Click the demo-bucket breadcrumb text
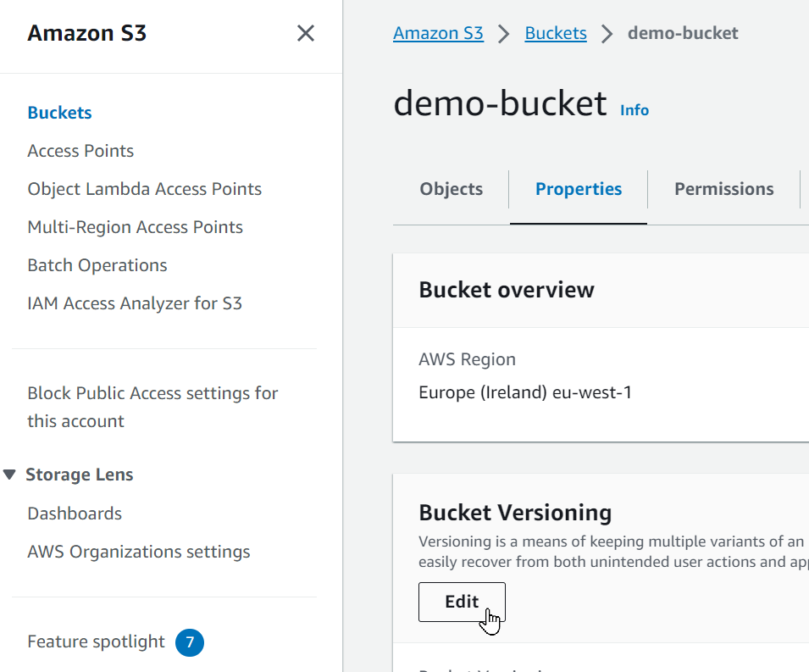 (683, 33)
